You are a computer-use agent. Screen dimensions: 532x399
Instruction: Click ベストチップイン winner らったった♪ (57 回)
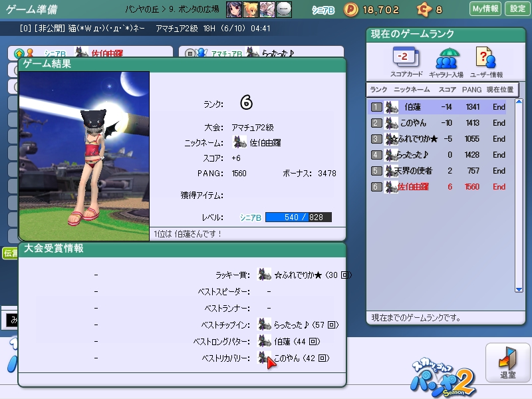(306, 325)
